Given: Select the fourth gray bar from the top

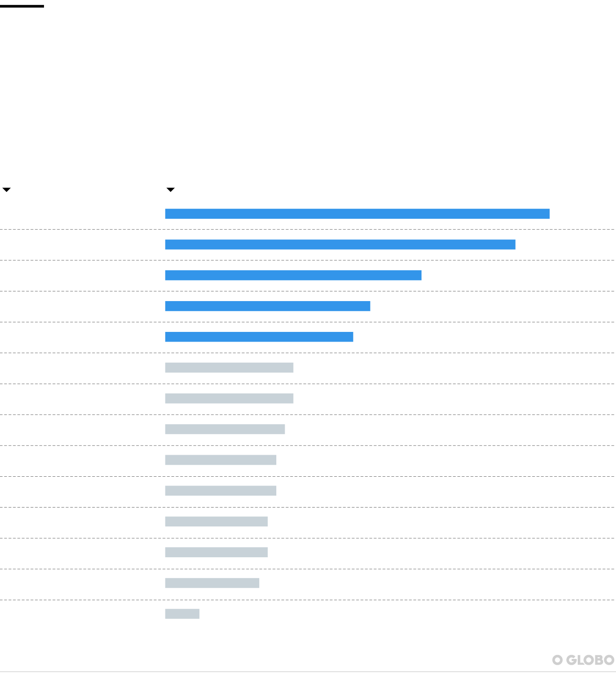Looking at the screenshot, I should tap(220, 460).
